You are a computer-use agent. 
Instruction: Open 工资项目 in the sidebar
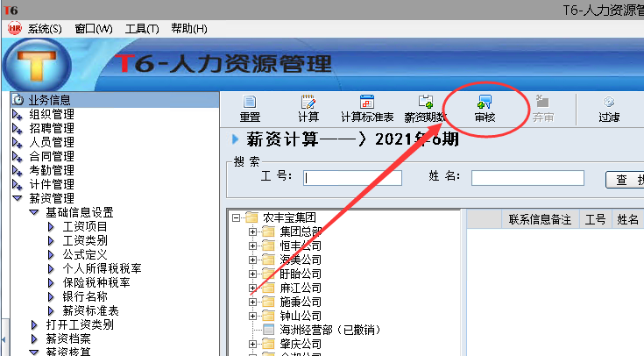click(85, 226)
